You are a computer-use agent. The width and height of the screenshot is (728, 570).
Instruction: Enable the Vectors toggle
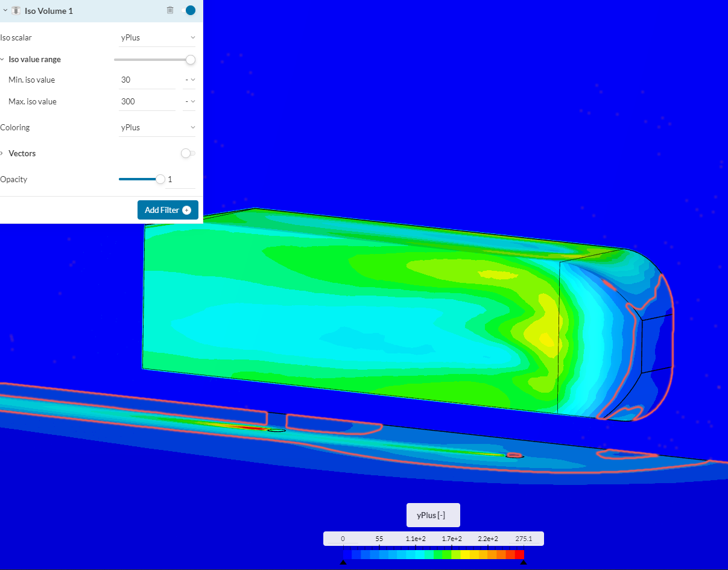[x=188, y=153]
